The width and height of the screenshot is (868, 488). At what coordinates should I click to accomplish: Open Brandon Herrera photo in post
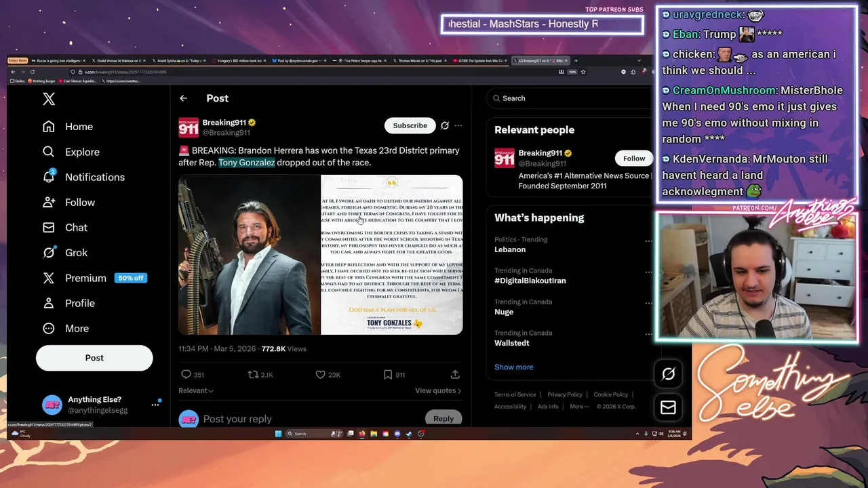249,255
